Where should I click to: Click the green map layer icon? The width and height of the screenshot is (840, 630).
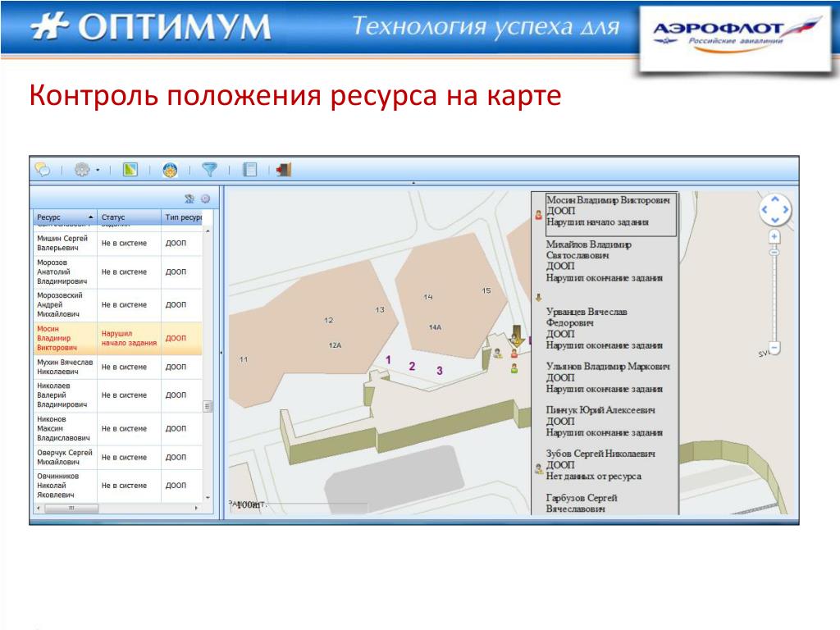pos(130,170)
